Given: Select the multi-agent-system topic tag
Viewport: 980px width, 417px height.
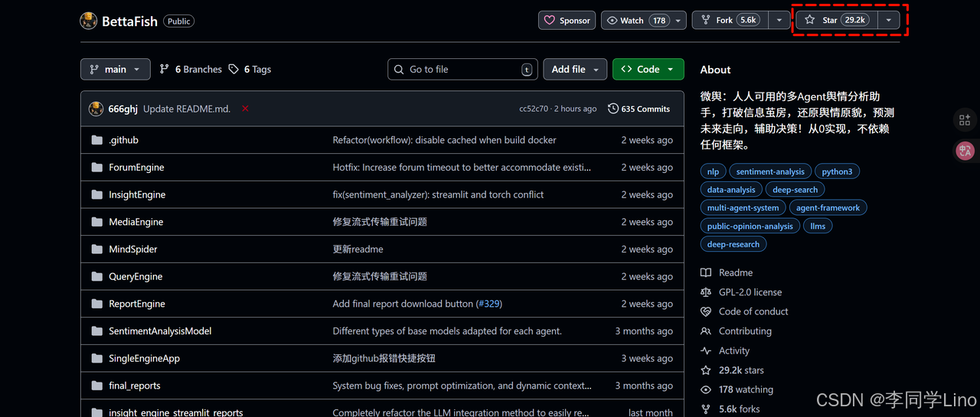Looking at the screenshot, I should tap(743, 208).
